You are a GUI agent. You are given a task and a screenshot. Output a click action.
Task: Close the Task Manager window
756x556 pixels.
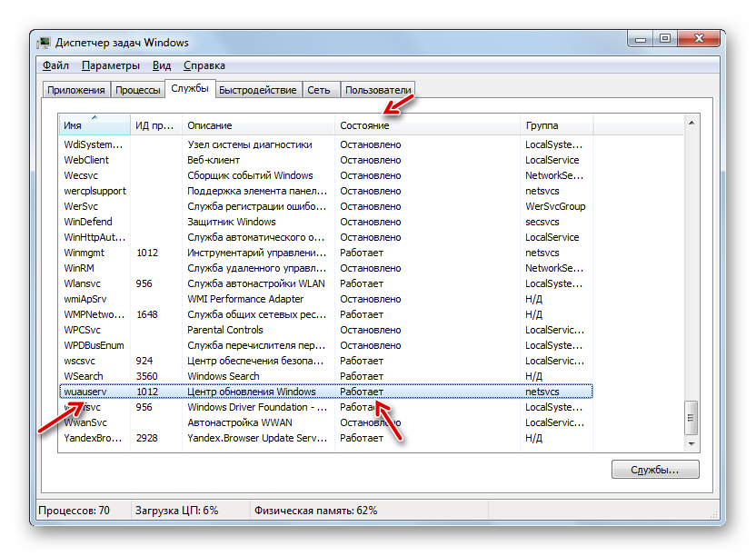click(x=701, y=38)
